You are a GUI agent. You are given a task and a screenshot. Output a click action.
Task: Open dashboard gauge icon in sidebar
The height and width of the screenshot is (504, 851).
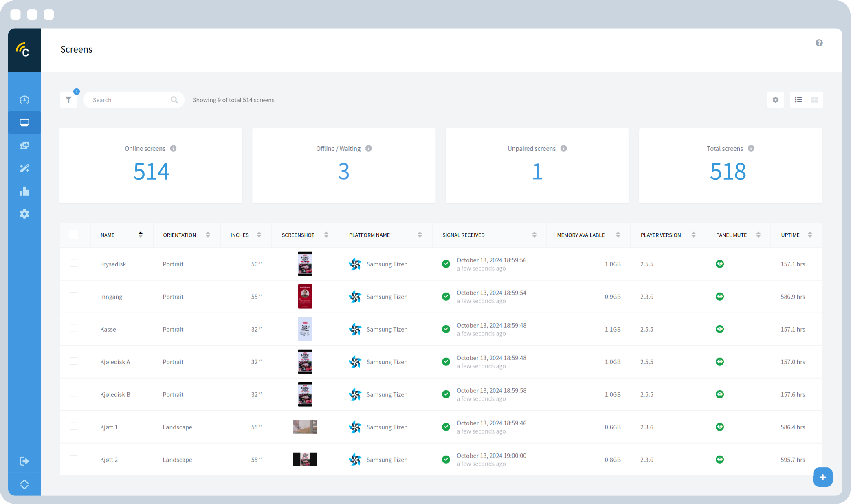(24, 100)
